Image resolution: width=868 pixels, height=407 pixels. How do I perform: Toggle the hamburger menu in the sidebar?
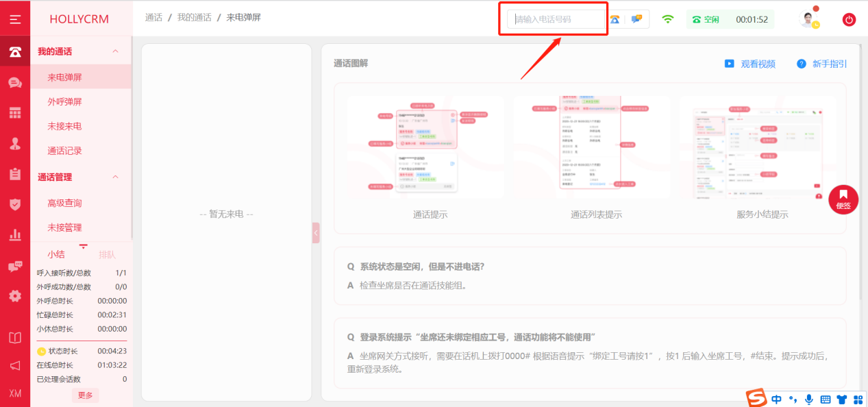[15, 19]
